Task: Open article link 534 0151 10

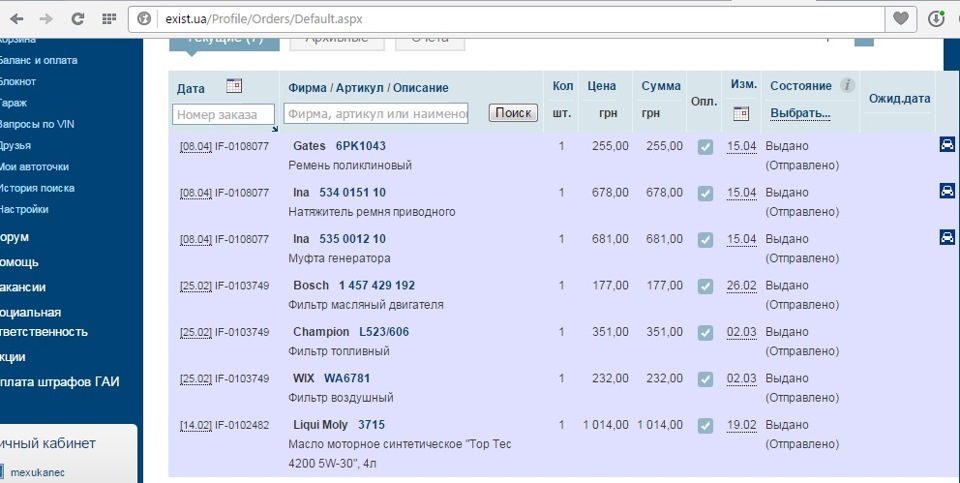Action: point(353,193)
